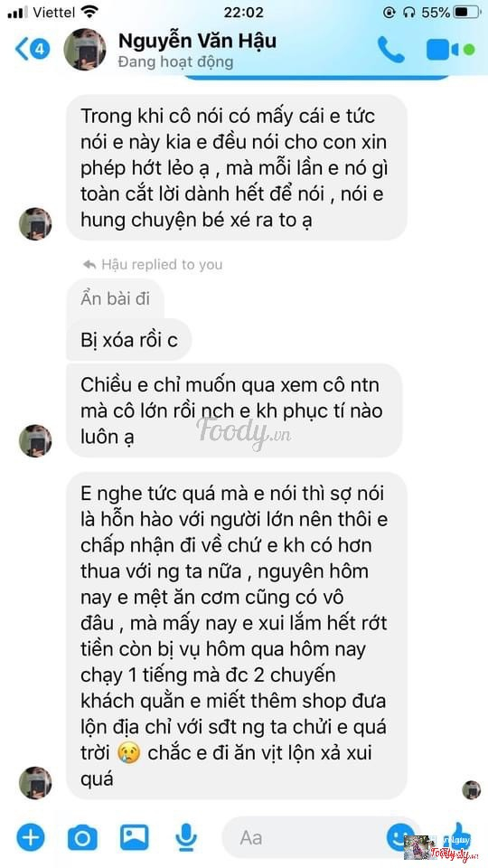Viewport: 488px width, 868px height.
Task: Tap the message bubble 'Bị xóa rồi c'
Action: 129,340
